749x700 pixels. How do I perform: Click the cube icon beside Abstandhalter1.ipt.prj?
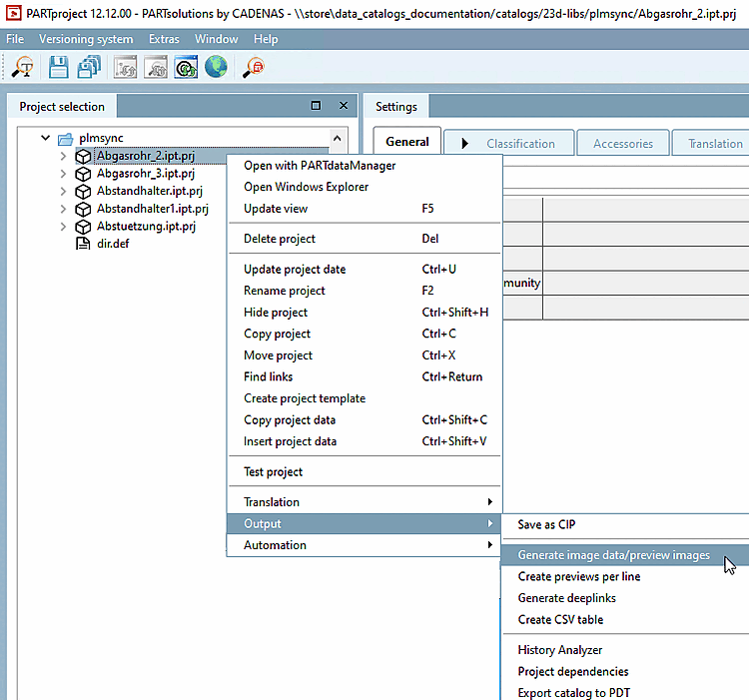pyautogui.click(x=83, y=209)
